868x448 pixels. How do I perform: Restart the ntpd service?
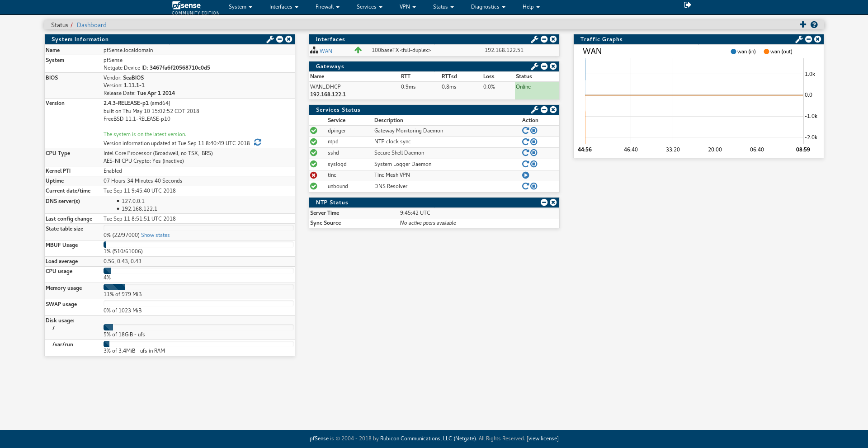click(x=525, y=142)
